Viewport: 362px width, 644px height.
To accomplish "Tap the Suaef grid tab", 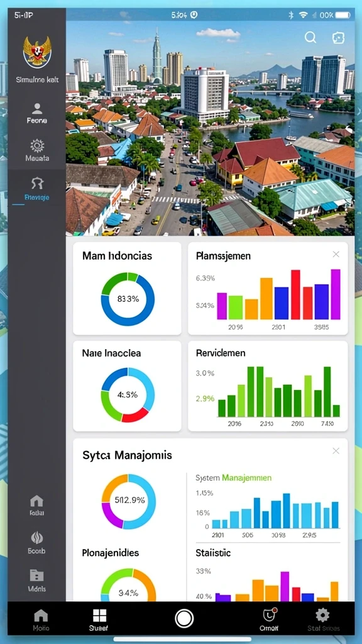I will point(99,619).
